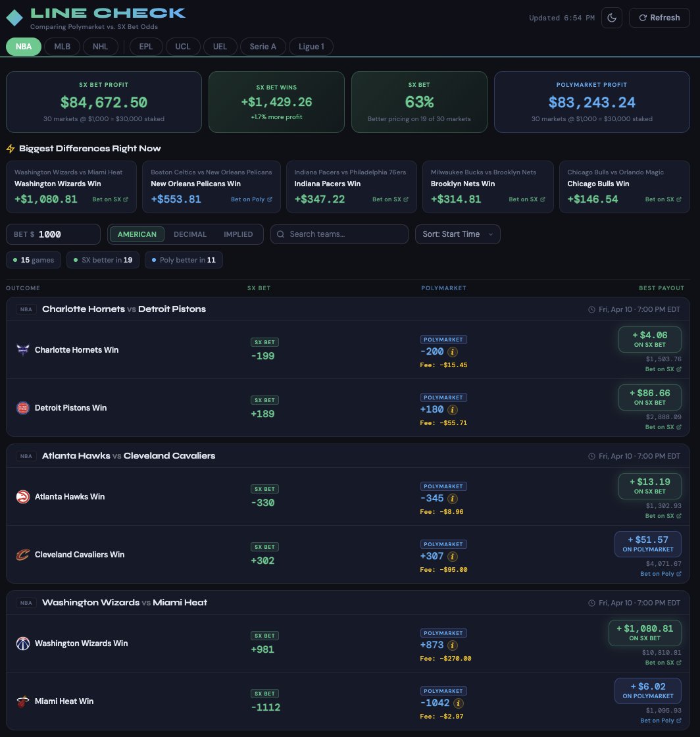Click the Search teams field
This screenshot has height=737, width=700.
click(339, 234)
